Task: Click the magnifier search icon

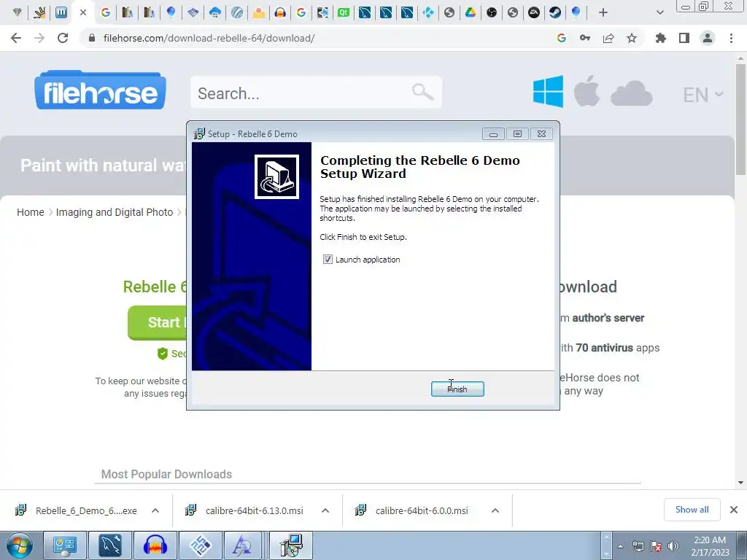Action: point(422,91)
